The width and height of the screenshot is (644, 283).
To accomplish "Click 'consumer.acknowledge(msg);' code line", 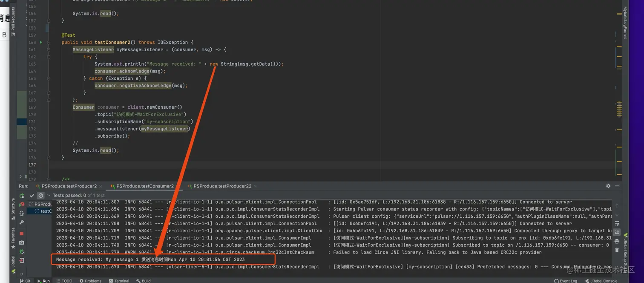I will click(130, 71).
